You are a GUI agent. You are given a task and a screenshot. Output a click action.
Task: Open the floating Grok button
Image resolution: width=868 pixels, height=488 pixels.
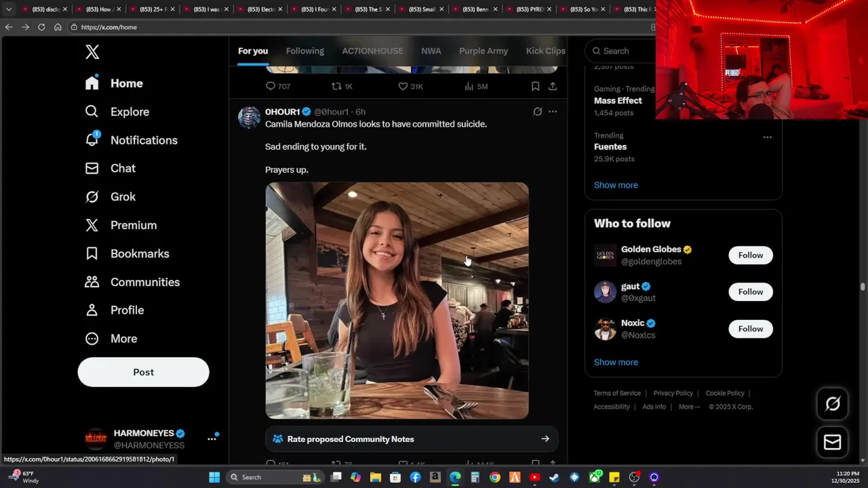pos(832,405)
